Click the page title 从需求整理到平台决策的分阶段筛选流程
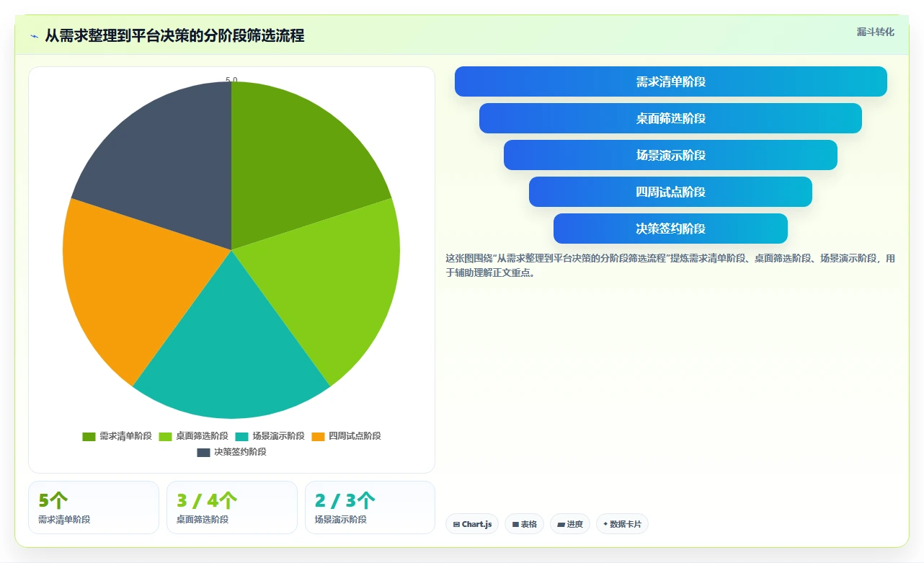The height and width of the screenshot is (563, 924). [174, 35]
